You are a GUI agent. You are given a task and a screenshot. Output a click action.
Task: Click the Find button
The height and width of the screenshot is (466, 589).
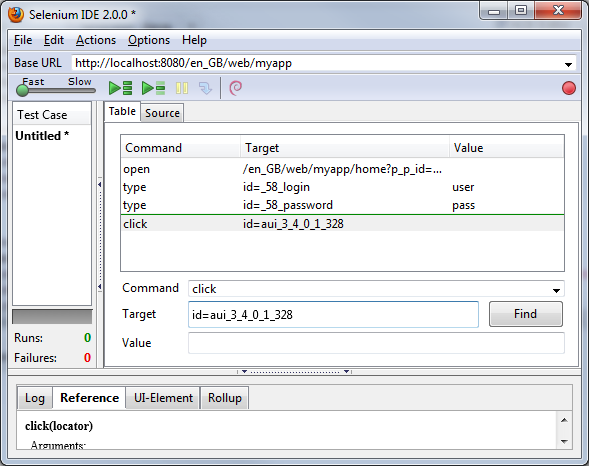[526, 314]
